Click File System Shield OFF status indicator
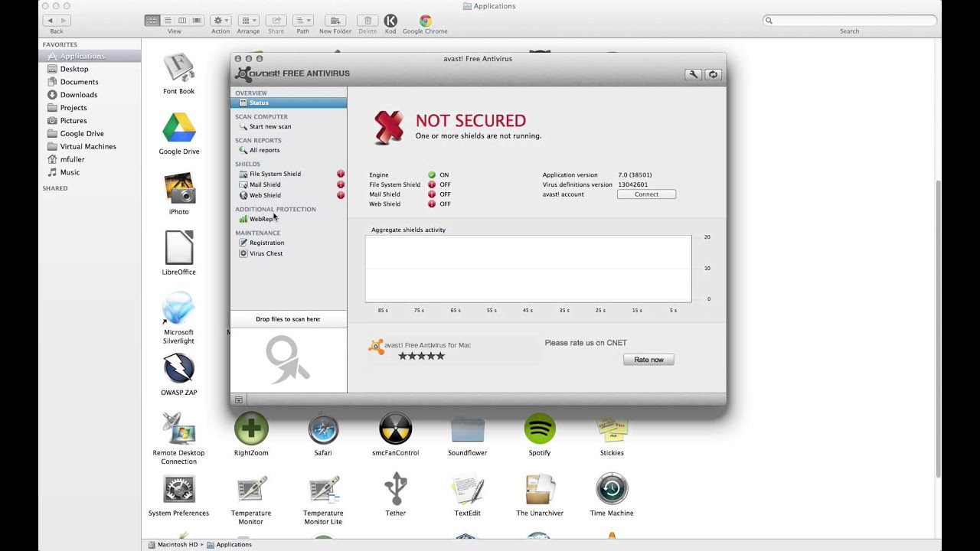The image size is (980, 551). coord(432,184)
